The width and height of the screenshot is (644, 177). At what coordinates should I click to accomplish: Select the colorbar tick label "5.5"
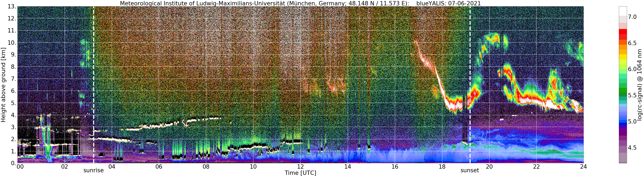pyautogui.click(x=632, y=95)
